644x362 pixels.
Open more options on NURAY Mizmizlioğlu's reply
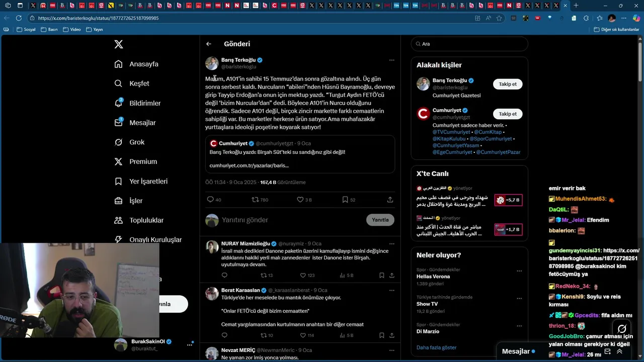click(x=391, y=244)
